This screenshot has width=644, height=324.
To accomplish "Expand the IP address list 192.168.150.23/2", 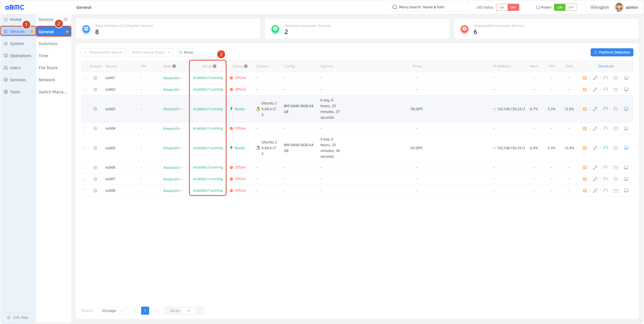I will [494, 109].
